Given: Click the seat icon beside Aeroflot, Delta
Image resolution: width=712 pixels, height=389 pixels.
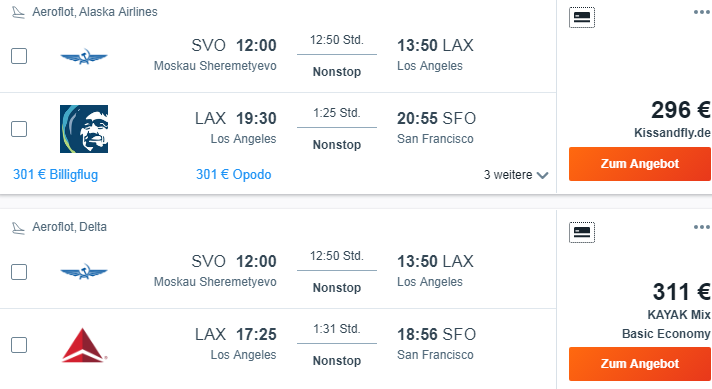Looking at the screenshot, I should pos(18,228).
